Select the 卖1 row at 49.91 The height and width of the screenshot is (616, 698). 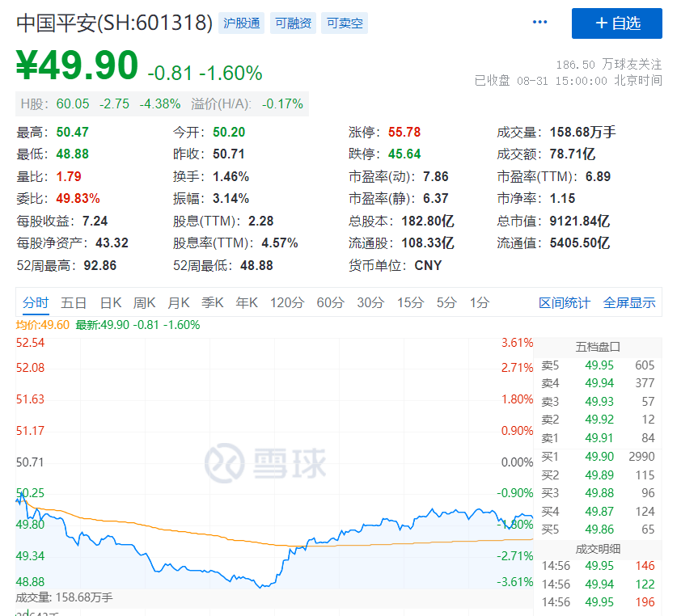coord(598,438)
